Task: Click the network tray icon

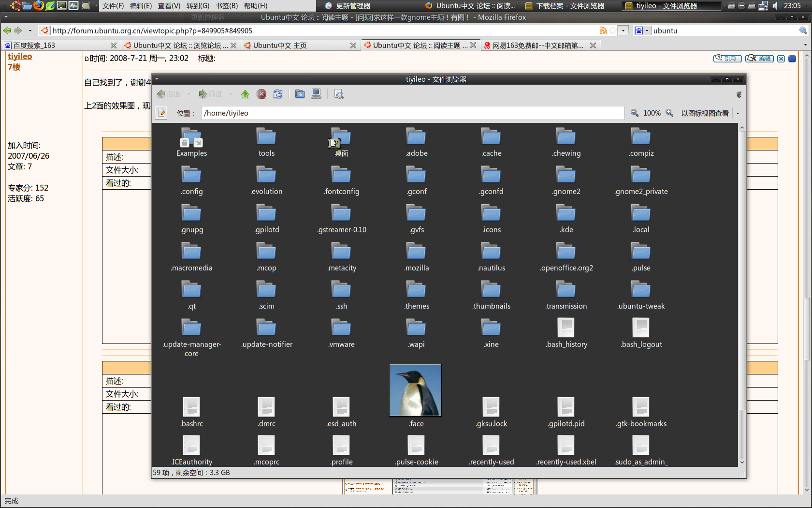Action: click(763, 6)
